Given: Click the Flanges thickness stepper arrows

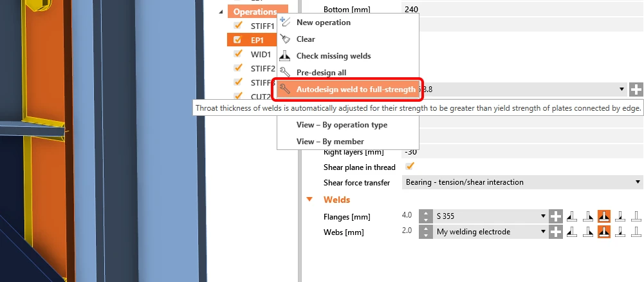Looking at the screenshot, I should click(x=425, y=216).
